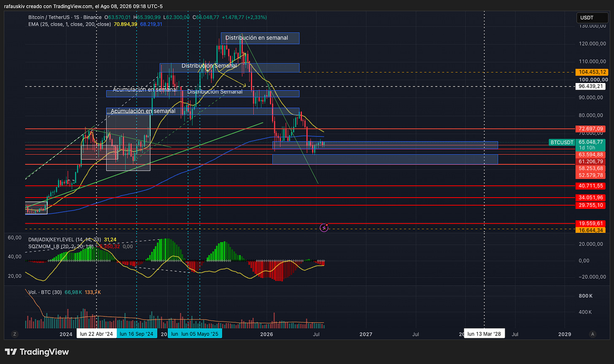Click the 400 K volume axis label
Screen dimensions: 614x364
pyautogui.click(x=586, y=312)
